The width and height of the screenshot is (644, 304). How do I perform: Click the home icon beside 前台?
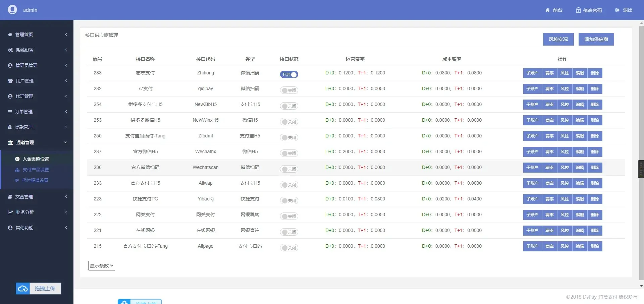[547, 10]
